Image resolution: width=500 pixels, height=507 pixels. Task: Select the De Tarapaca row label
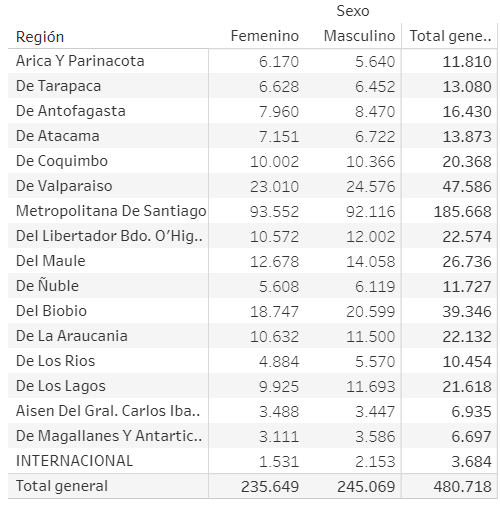pos(58,86)
